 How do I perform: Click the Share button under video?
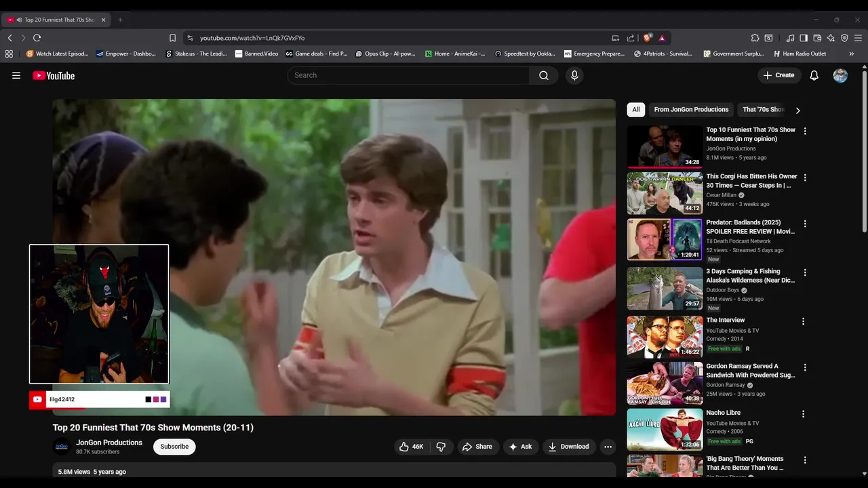tap(477, 447)
